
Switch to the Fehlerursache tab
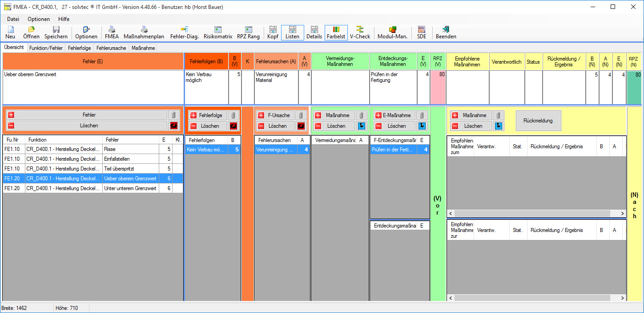[111, 48]
